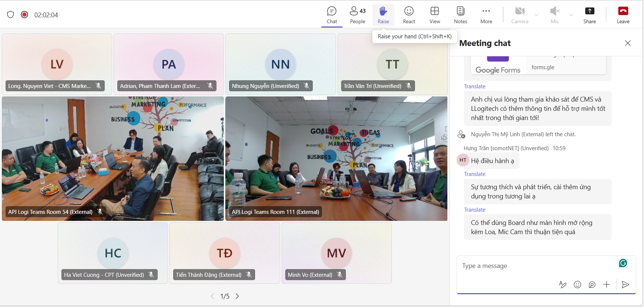Open the People participants panel
Screen dimensions: 644x307
[x=357, y=15]
